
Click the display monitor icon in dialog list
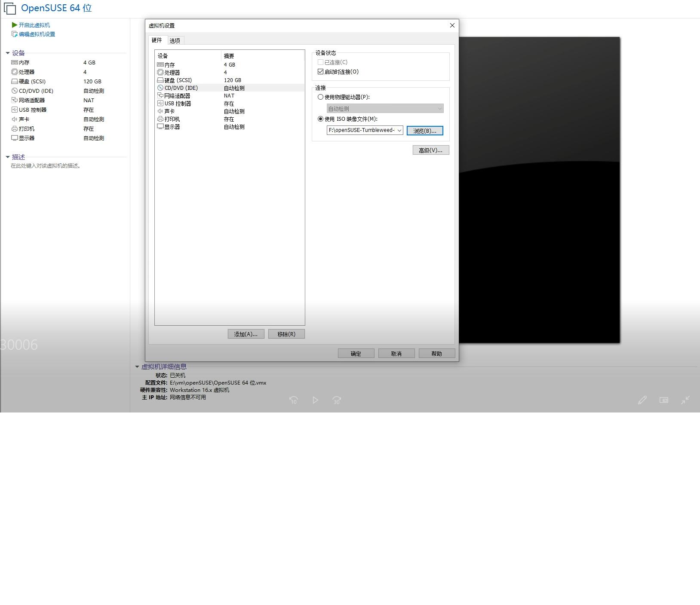[x=160, y=127]
